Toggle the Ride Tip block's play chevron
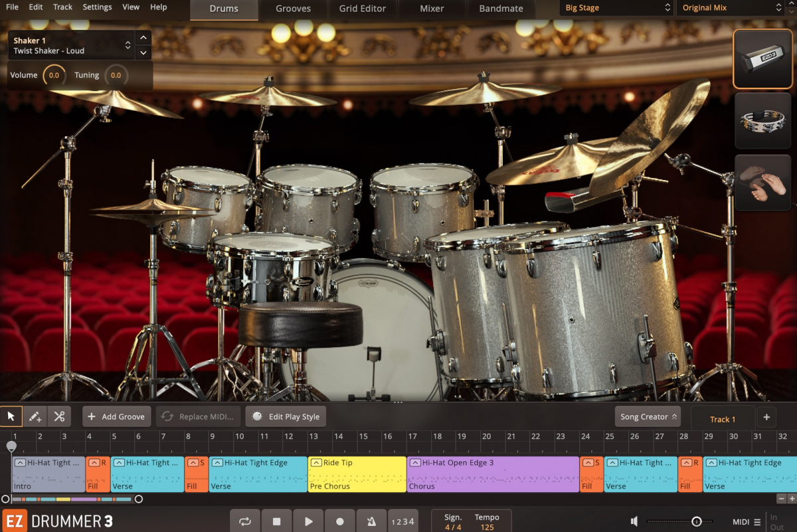This screenshot has height=532, width=797. [x=317, y=462]
